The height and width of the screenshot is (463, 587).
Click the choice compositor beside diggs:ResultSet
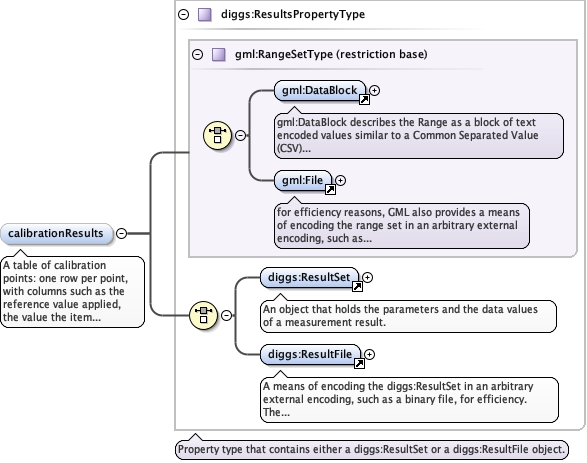click(204, 316)
